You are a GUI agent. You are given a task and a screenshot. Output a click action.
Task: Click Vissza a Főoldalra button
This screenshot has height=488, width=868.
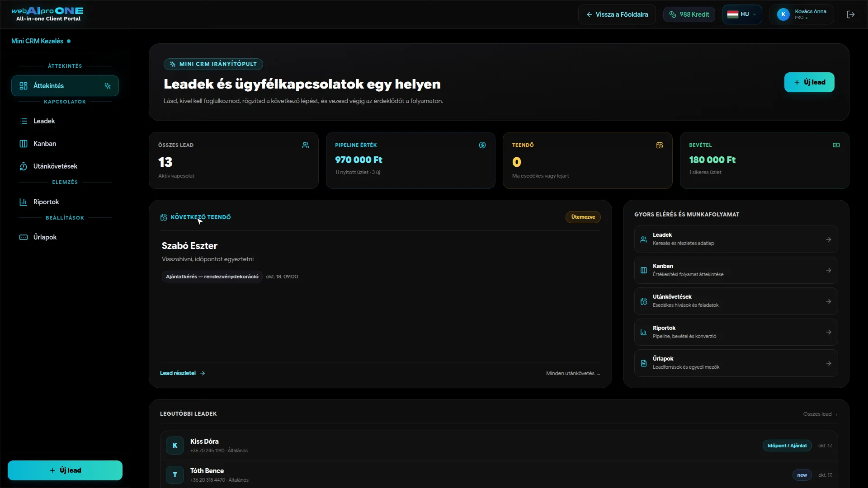(617, 14)
